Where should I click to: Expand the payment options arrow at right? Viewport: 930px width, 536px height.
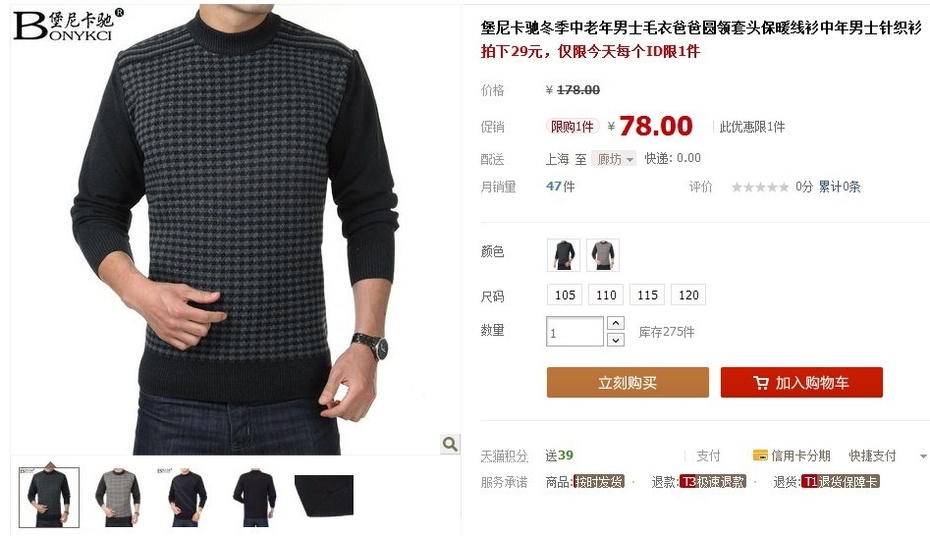pos(923,456)
